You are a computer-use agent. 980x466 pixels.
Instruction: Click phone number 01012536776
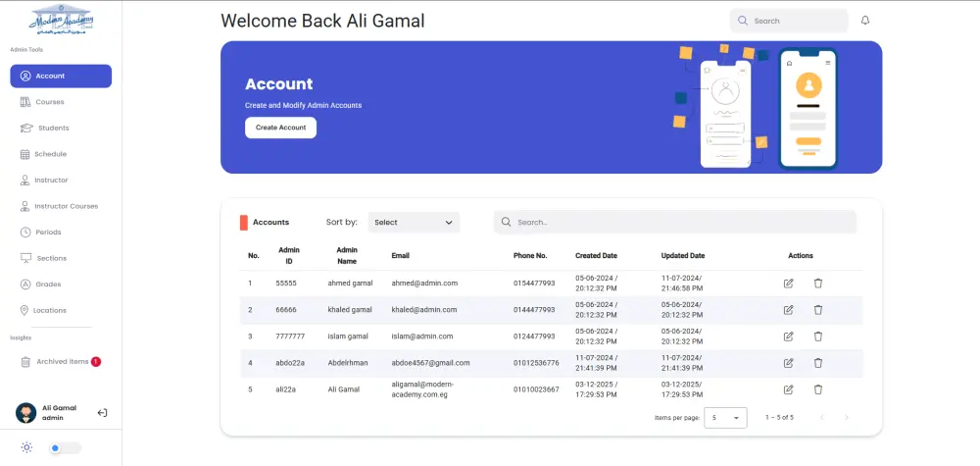536,363
